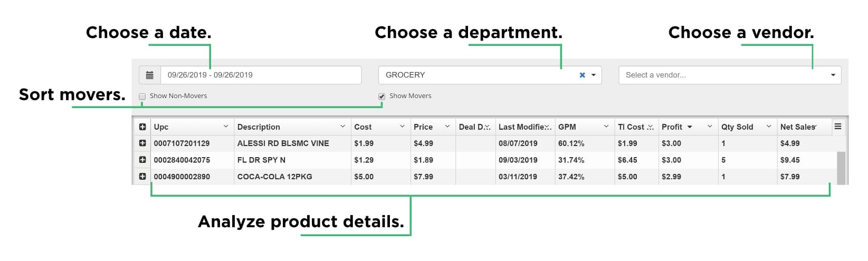Open the grid menu hamburger icon
This screenshot has width=868, height=261.
(x=837, y=127)
